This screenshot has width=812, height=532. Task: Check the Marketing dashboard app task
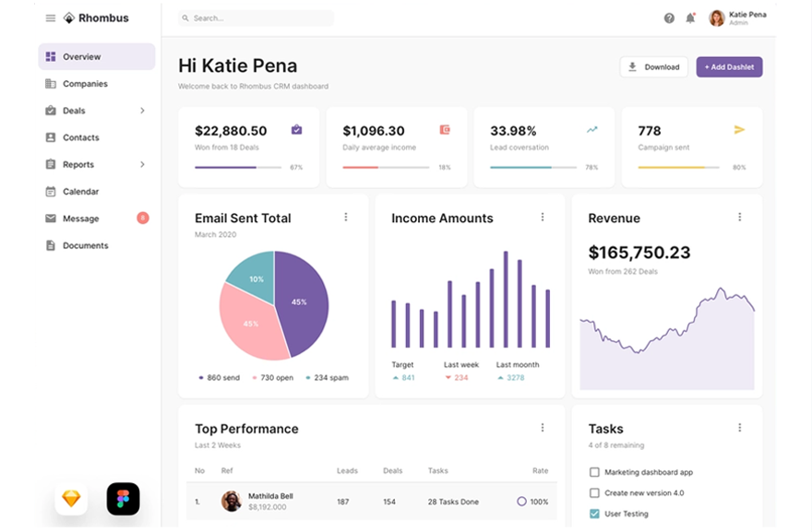[594, 472]
